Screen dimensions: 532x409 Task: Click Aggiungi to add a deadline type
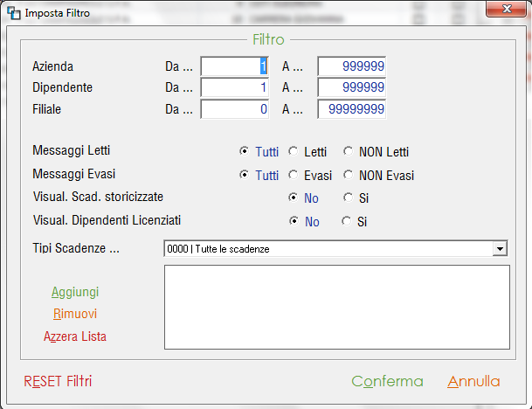pyautogui.click(x=74, y=292)
